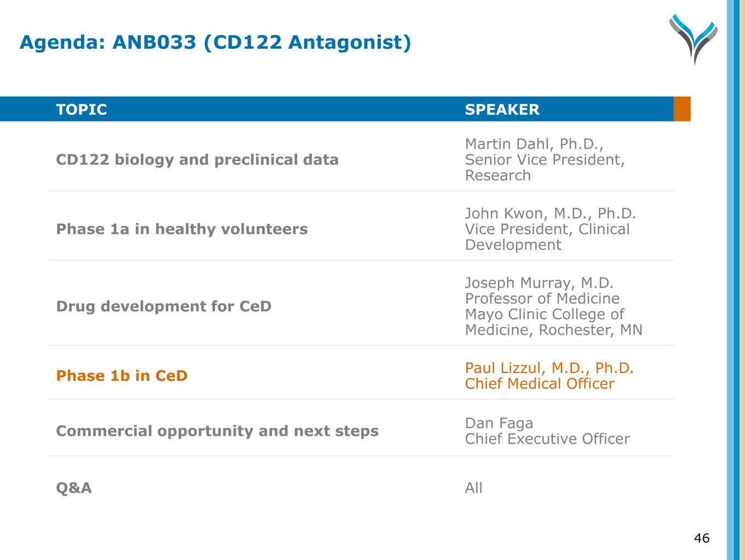Open 'Commercial opportunity and next steps' topic
This screenshot has width=747, height=560.
[x=217, y=431]
